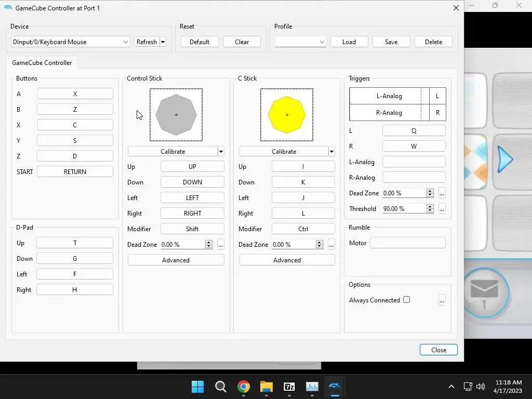Rebind C Stick Modifier Ctrl
The height and width of the screenshot is (399, 532).
click(303, 229)
